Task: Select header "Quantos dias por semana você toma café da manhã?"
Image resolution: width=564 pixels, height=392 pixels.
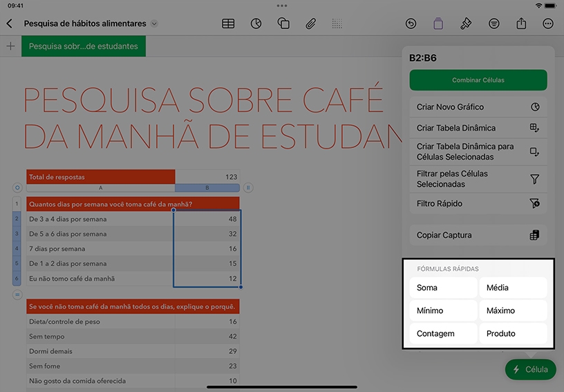Action: click(133, 204)
